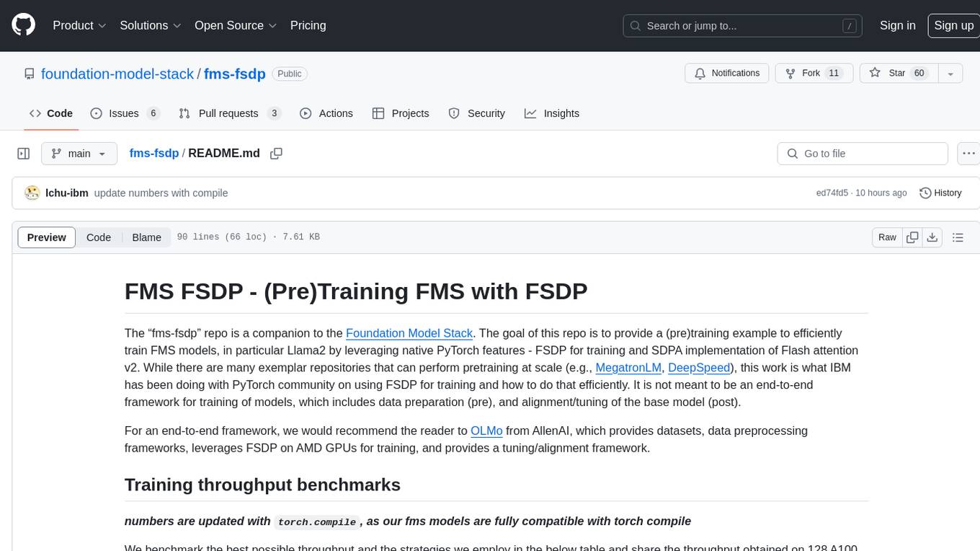Screen dimensions: 980x551
Task: Open the main branch selector
Action: [x=79, y=154]
